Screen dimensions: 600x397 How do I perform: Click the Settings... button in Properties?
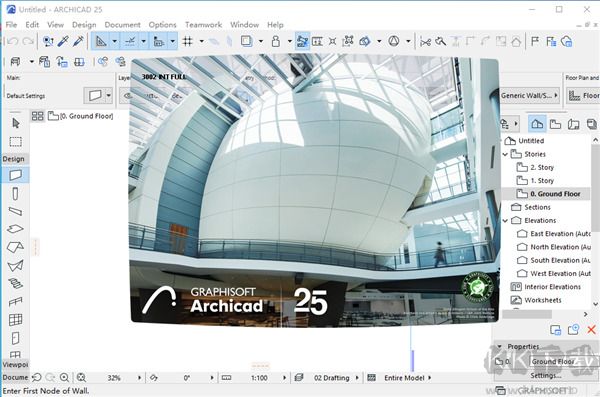(546, 376)
